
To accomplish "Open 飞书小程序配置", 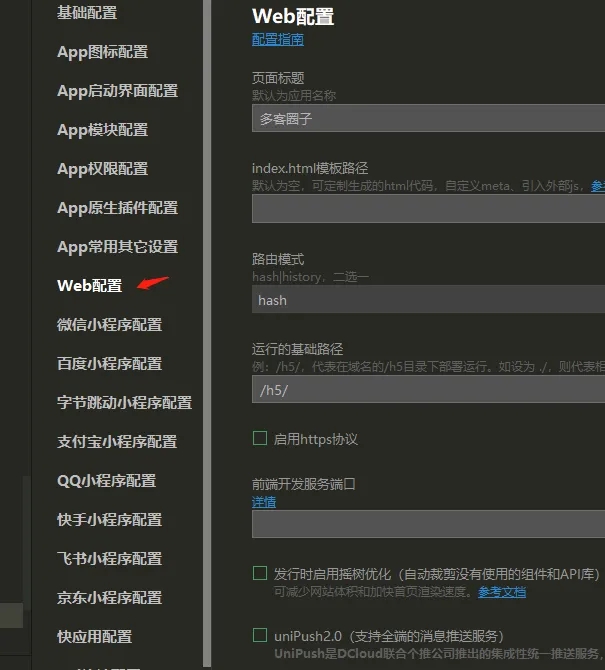I will (x=109, y=559).
